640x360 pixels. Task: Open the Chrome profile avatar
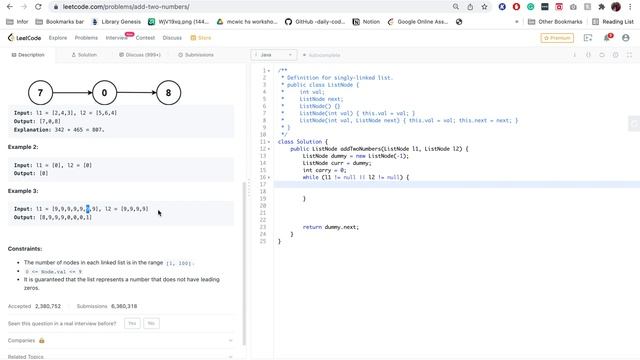pyautogui.click(x=616, y=7)
